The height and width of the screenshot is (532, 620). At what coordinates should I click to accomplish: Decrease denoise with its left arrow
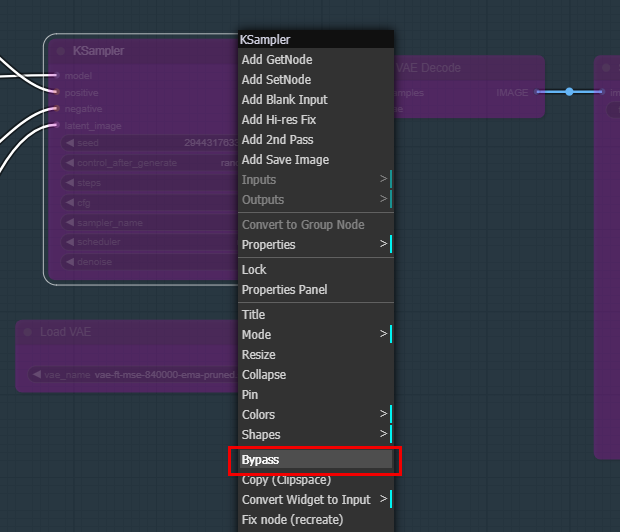click(x=70, y=261)
